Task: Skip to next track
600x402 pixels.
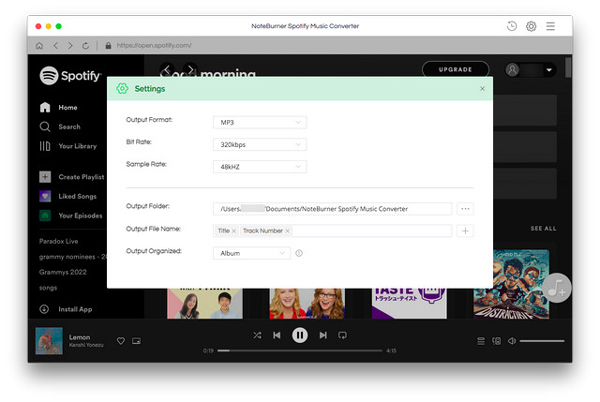Action: pos(323,335)
